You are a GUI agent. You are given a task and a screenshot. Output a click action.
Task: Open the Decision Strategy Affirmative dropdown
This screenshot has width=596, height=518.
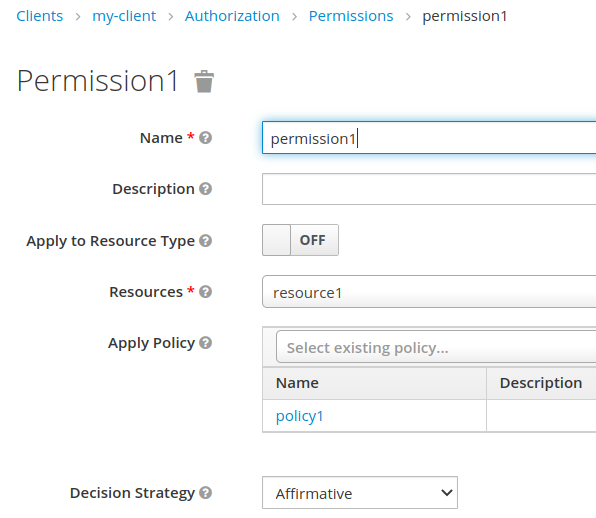pos(360,493)
